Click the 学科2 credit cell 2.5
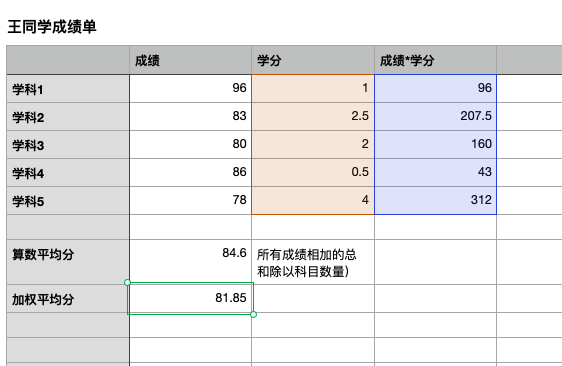The height and width of the screenshot is (366, 562). point(313,117)
